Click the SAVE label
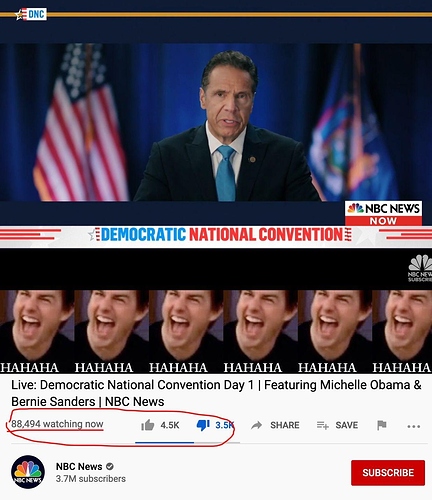This screenshot has height=500, width=432. 347,425
